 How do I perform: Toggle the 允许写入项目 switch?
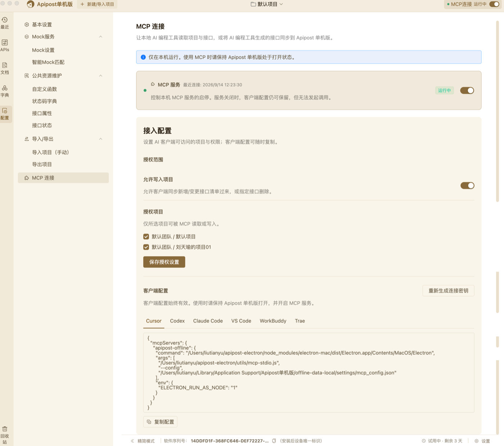coord(467,186)
